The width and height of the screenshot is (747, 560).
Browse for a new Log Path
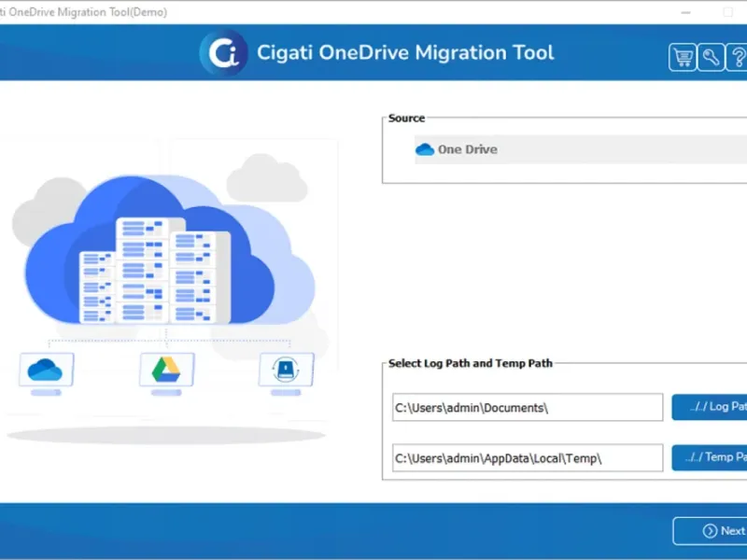click(710, 407)
